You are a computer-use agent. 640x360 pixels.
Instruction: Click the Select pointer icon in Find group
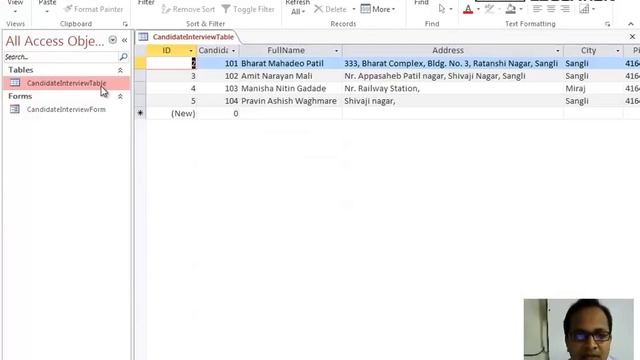(x=442, y=9)
